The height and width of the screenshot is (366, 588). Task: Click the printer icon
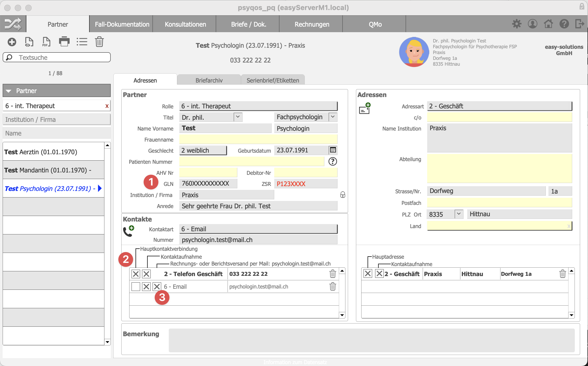tap(64, 42)
